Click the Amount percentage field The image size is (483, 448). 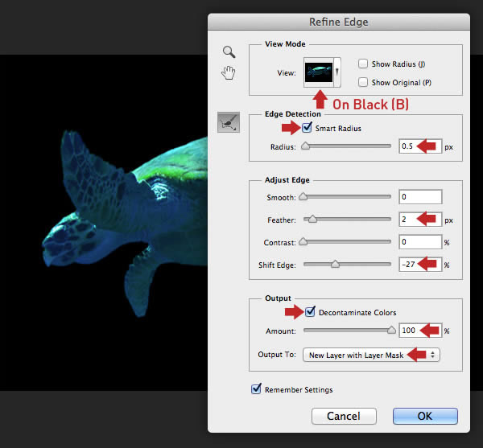pyautogui.click(x=420, y=331)
